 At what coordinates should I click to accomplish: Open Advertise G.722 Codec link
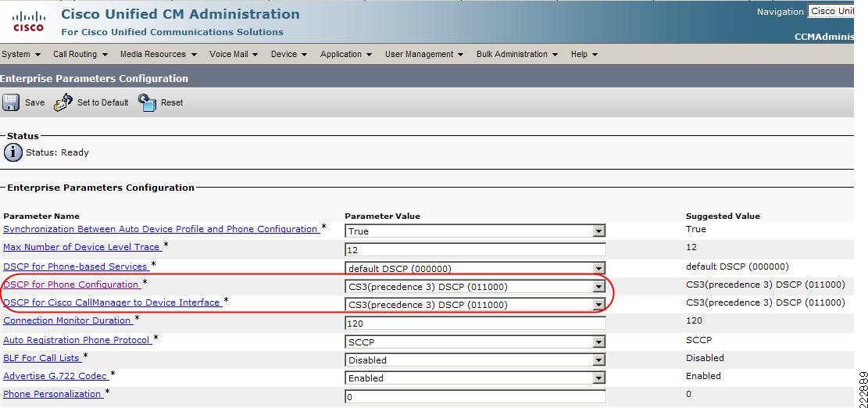coord(56,376)
